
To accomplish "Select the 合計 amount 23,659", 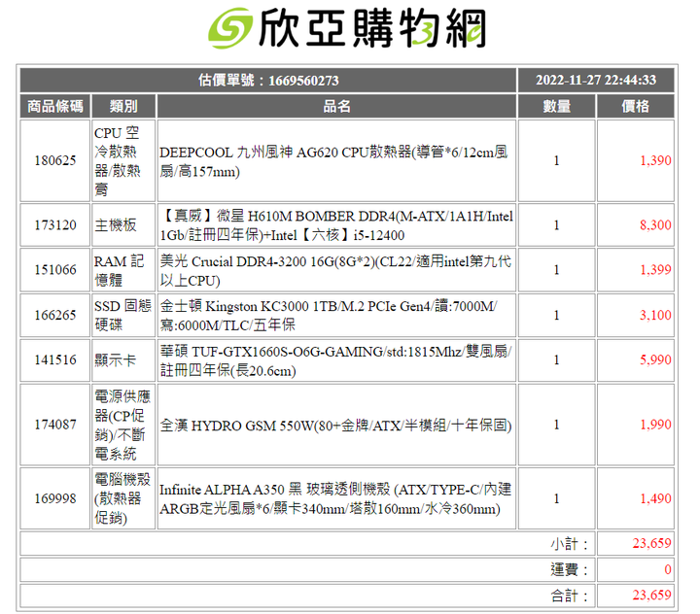I will (x=651, y=595).
